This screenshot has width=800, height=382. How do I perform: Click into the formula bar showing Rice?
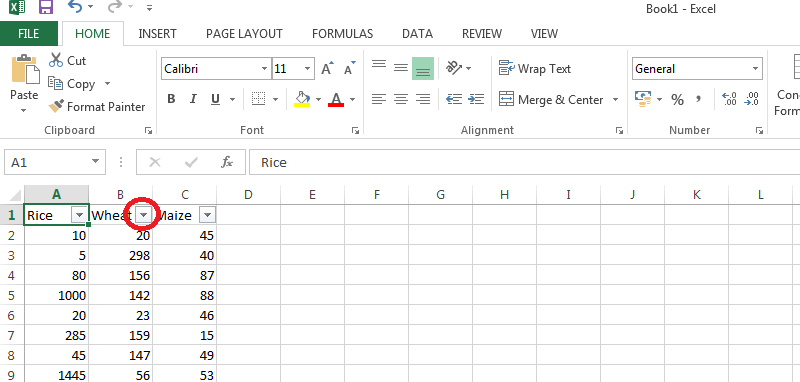point(524,162)
